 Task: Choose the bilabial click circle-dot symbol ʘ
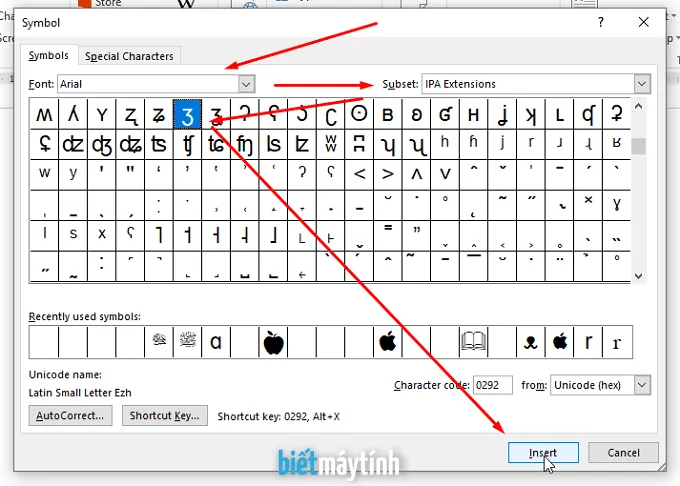[x=359, y=114]
